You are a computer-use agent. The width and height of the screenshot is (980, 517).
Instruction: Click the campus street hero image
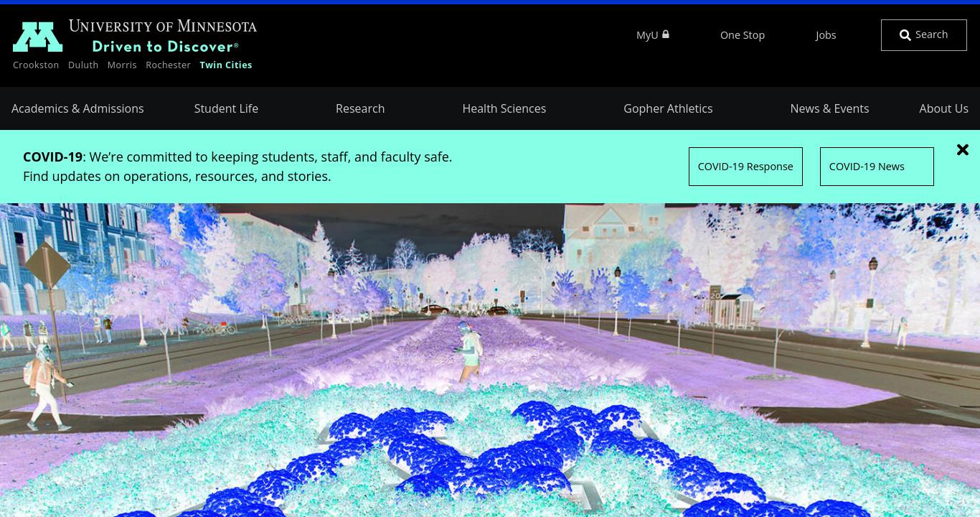tap(490, 360)
